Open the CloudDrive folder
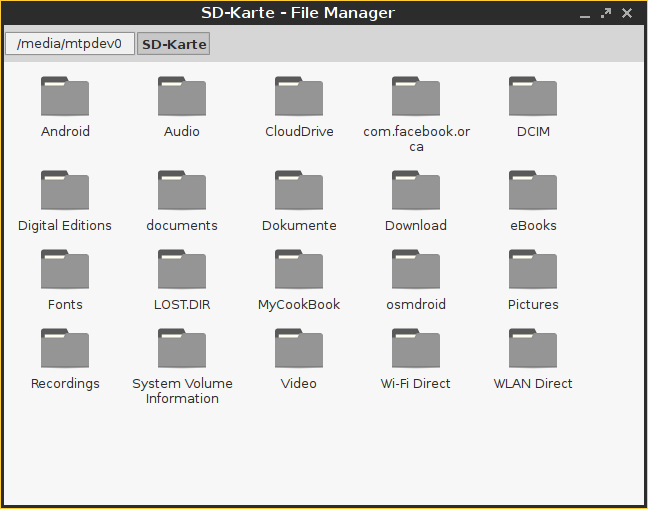648x509 pixels. point(299,97)
